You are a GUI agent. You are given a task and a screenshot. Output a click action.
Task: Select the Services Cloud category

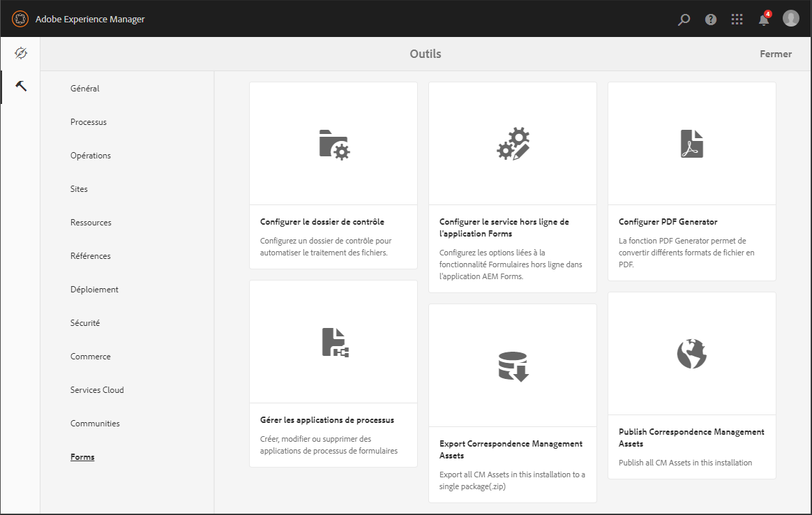pyautogui.click(x=98, y=390)
